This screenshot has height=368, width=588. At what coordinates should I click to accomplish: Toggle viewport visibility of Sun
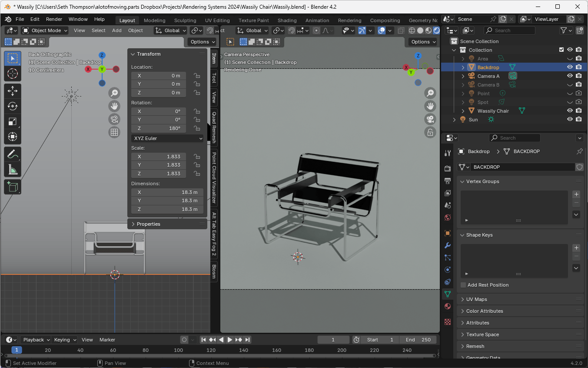[x=570, y=120]
